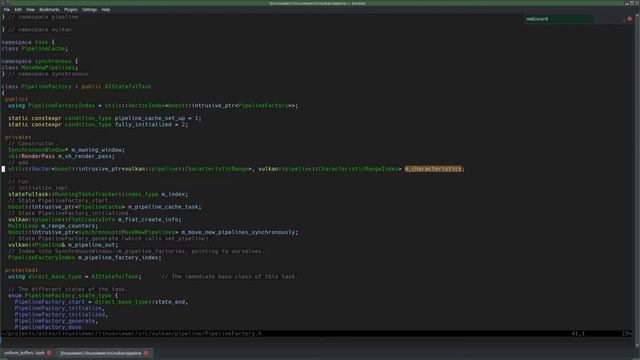Click 'pipeline_cache_set_up = 1' constant line
640x360 pixels.
[x=105, y=118]
